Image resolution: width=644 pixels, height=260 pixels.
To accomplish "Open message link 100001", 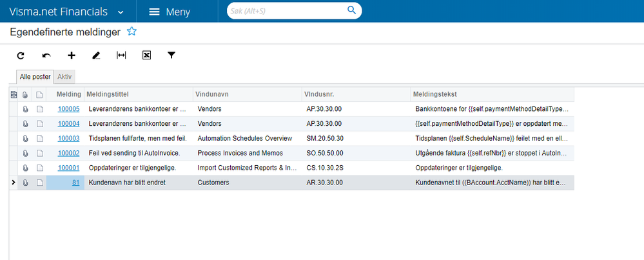I will [68, 168].
